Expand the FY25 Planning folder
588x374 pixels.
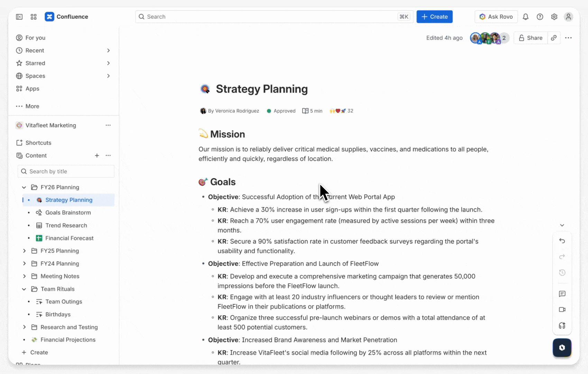pos(24,251)
